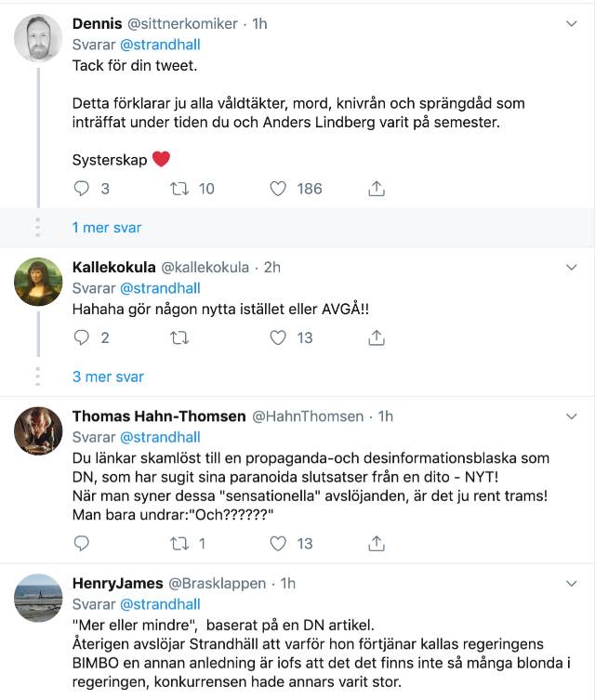
Task: Click HenryJames's profile avatar
Action: click(39, 597)
